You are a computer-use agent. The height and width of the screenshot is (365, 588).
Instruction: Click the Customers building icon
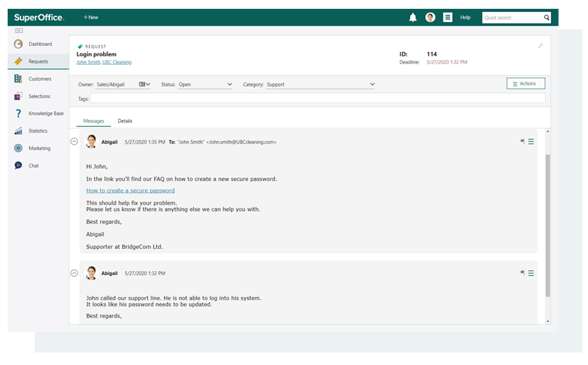tap(18, 78)
